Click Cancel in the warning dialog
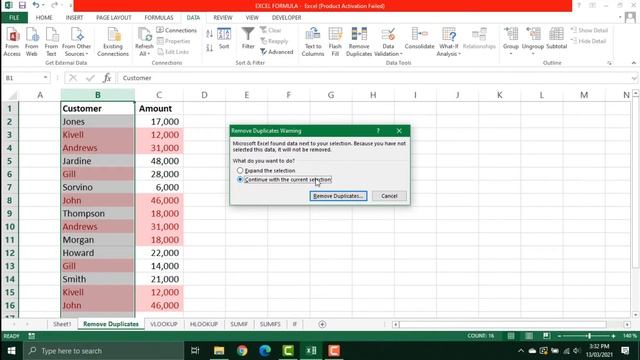This screenshot has height=360, width=640. pos(389,196)
